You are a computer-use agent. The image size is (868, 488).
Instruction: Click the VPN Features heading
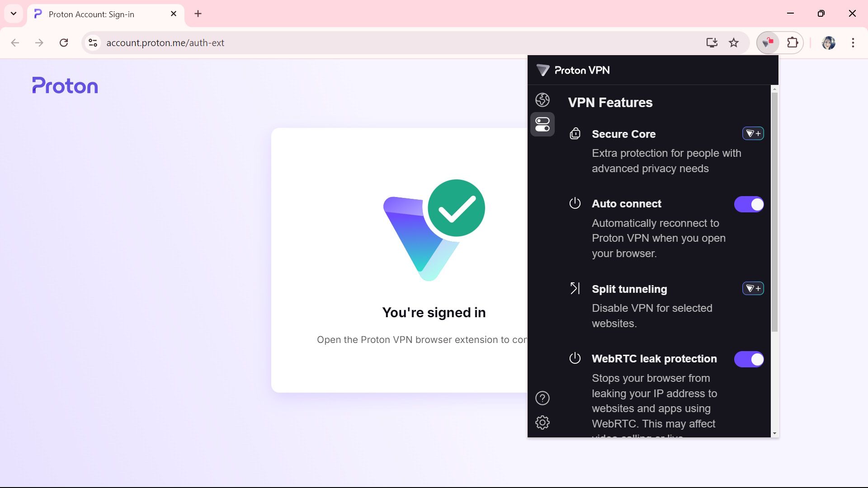(610, 103)
